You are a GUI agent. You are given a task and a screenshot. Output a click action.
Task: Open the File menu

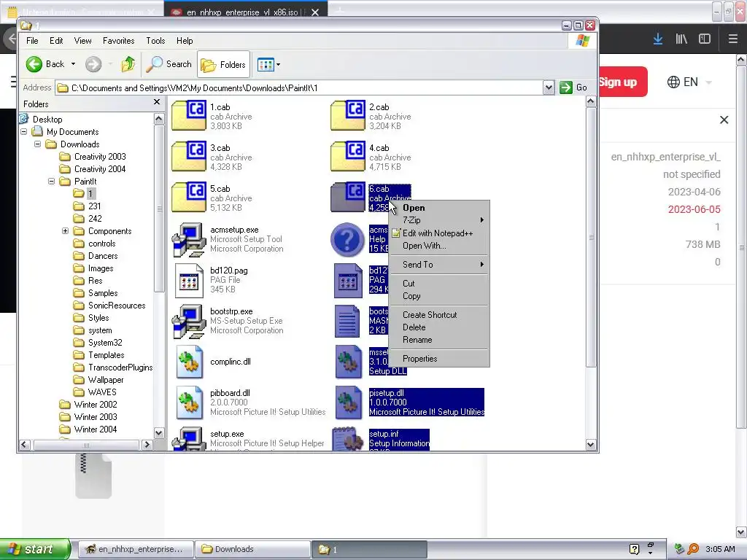pyautogui.click(x=32, y=41)
